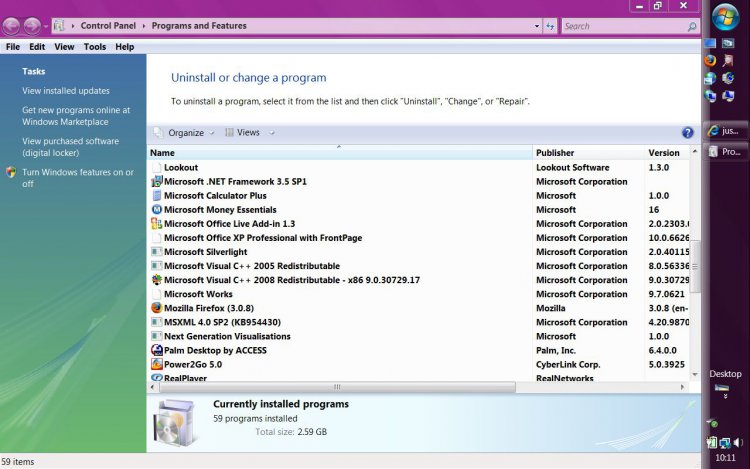750x469 pixels.
Task: Open the address bar history dropdown
Action: [537, 26]
